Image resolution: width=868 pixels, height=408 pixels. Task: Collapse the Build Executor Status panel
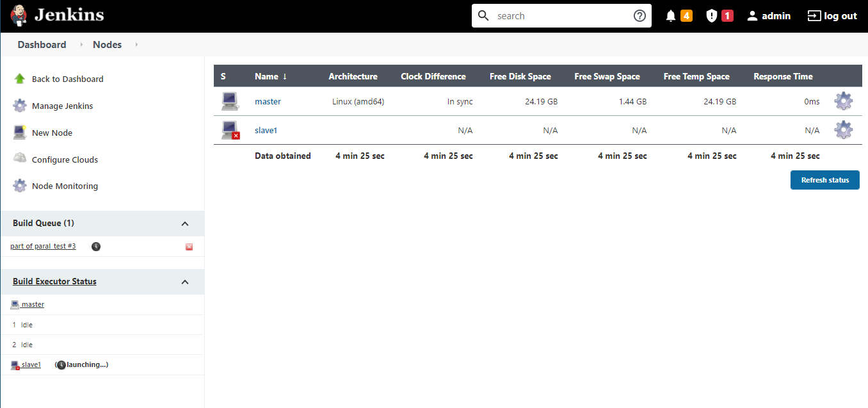tap(185, 282)
